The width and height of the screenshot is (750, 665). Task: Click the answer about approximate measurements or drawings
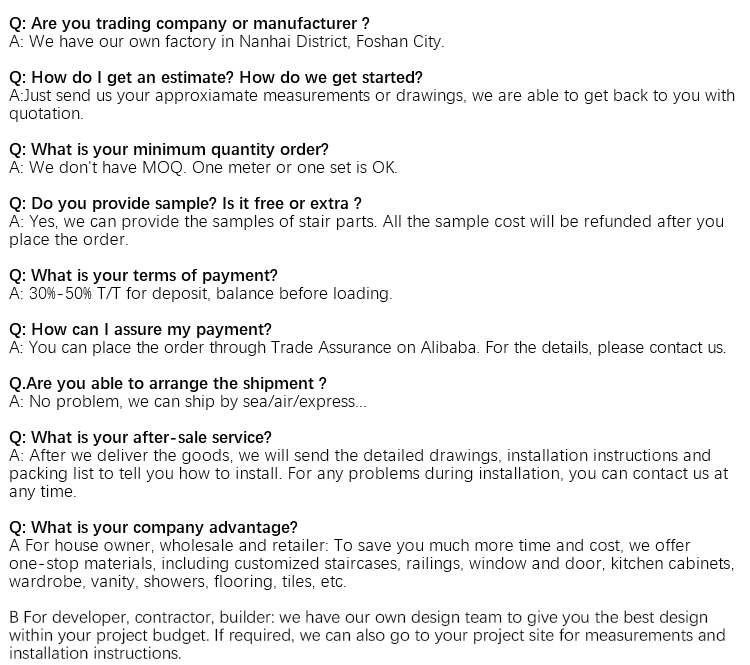pos(372,104)
